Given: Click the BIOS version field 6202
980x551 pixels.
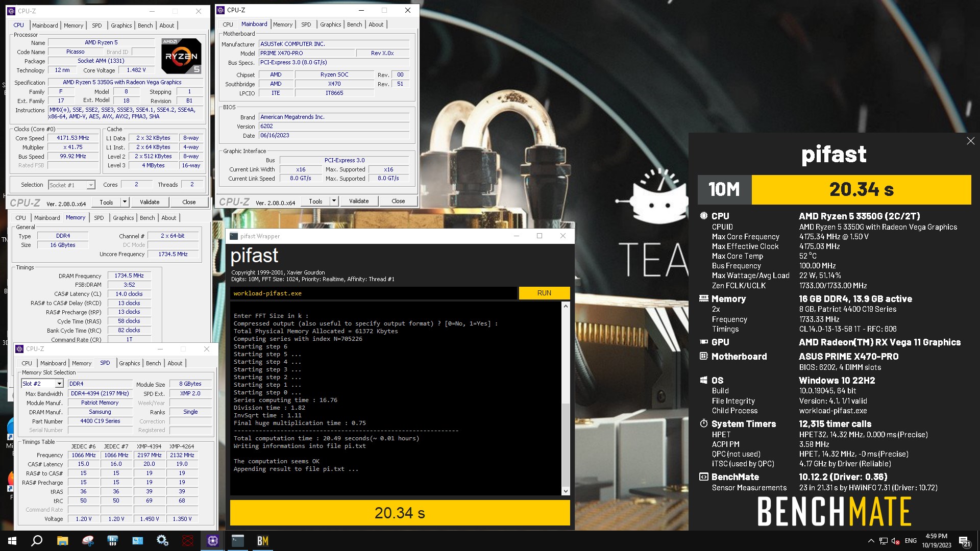Looking at the screenshot, I should [334, 126].
